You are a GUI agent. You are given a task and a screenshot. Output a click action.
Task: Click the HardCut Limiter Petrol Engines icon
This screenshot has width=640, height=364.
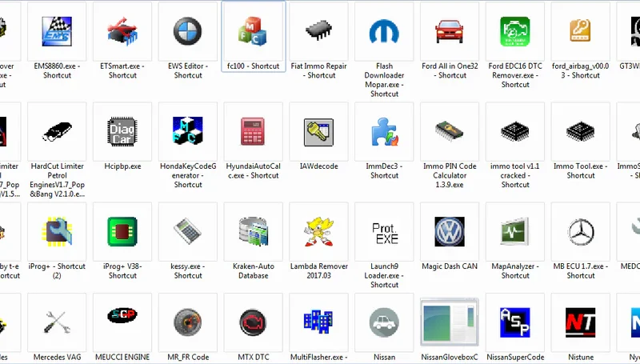coord(57,131)
